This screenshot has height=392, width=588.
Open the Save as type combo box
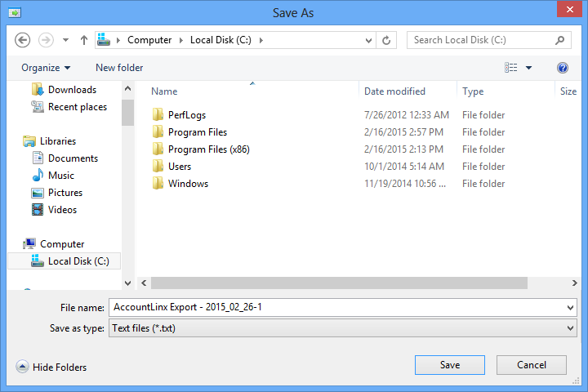pos(342,328)
